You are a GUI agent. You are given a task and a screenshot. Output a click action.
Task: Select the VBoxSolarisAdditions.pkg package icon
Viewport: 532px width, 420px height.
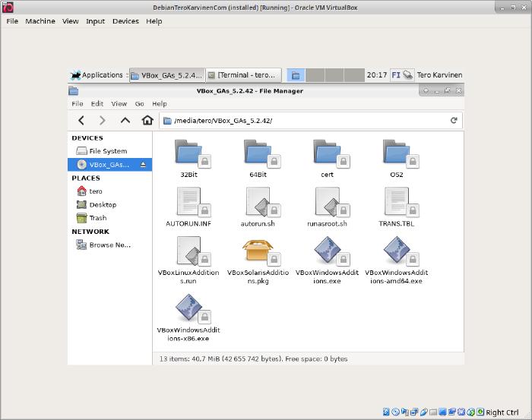click(x=259, y=251)
